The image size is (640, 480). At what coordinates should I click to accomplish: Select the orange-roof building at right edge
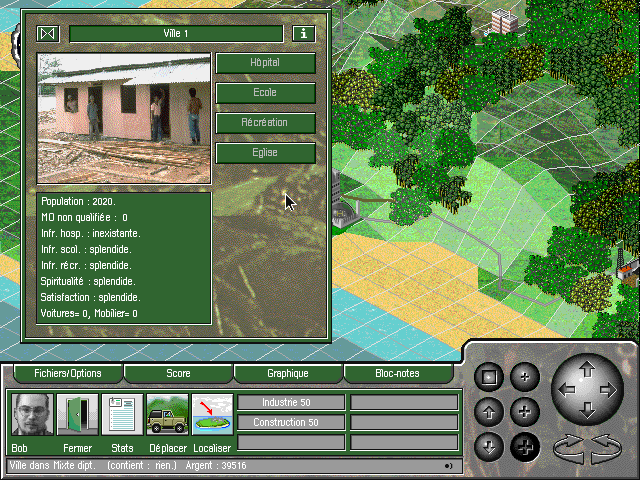(629, 269)
